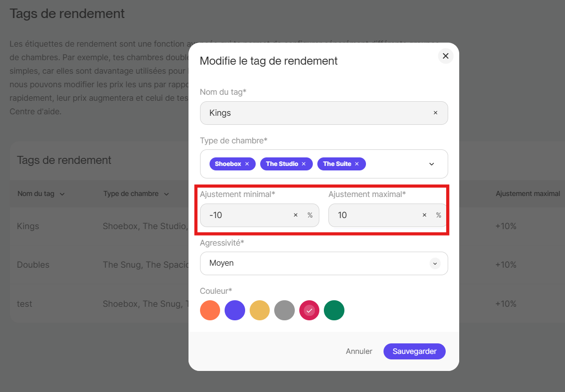Image resolution: width=565 pixels, height=392 pixels.
Task: Click the Sauvegarder button
Action: (x=414, y=351)
